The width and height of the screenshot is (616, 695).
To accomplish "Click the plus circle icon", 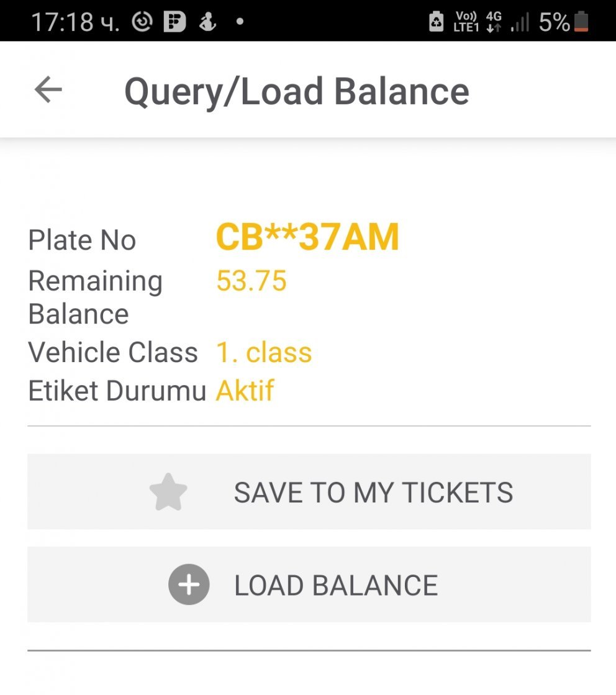I will [x=189, y=584].
